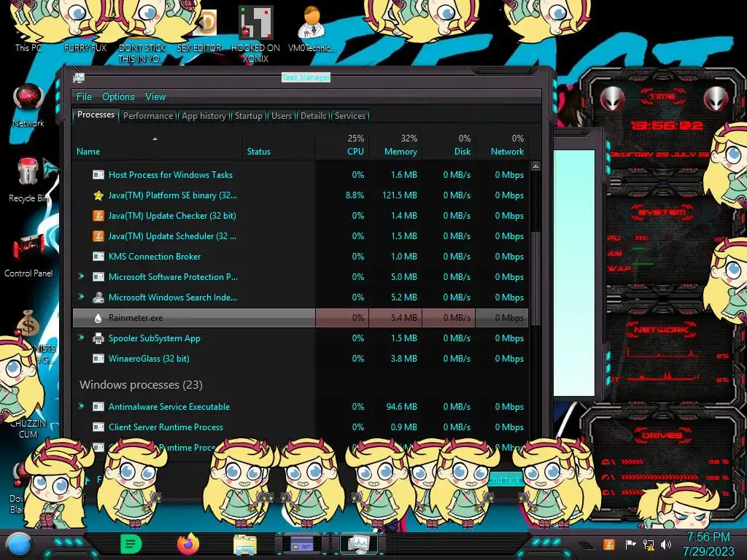Click the Task Manager title bar icon
Image resolution: width=747 pixels, height=560 pixels.
click(79, 77)
